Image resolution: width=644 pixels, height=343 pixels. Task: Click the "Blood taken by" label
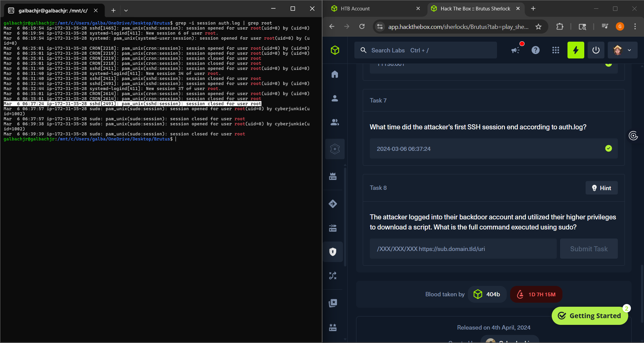[445, 294]
